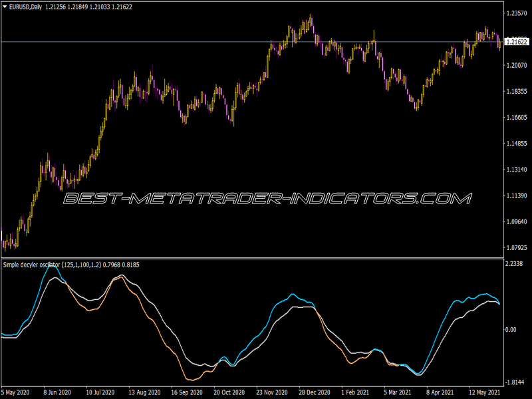Click the 1 Feb 2021 date label

[355, 392]
